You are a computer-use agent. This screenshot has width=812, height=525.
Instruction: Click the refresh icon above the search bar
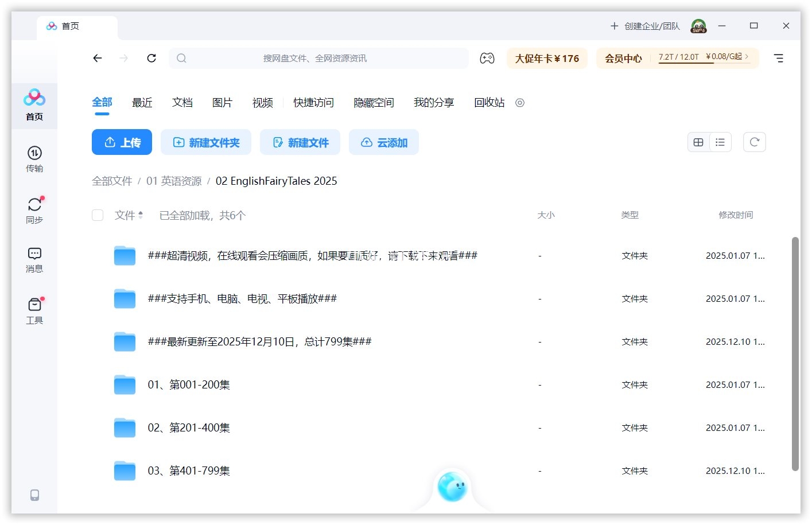[x=151, y=58]
